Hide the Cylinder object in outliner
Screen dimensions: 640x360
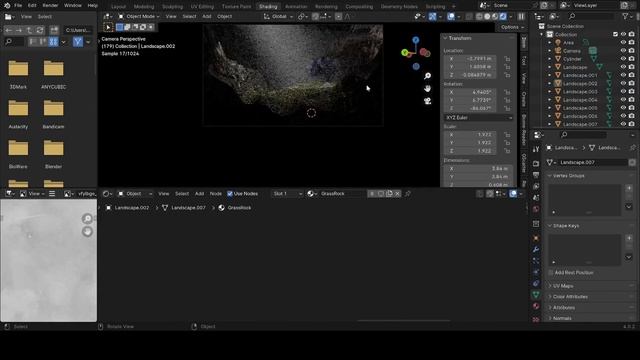(x=623, y=59)
